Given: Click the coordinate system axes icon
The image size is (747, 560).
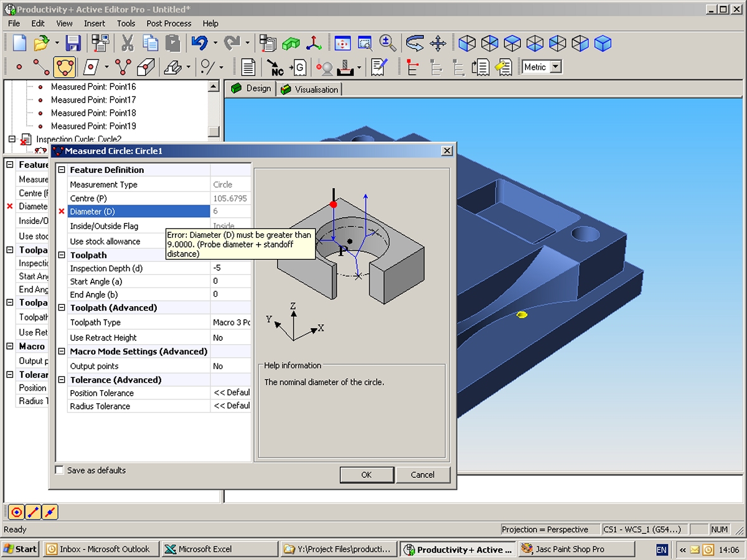Looking at the screenshot, I should click(x=313, y=43).
